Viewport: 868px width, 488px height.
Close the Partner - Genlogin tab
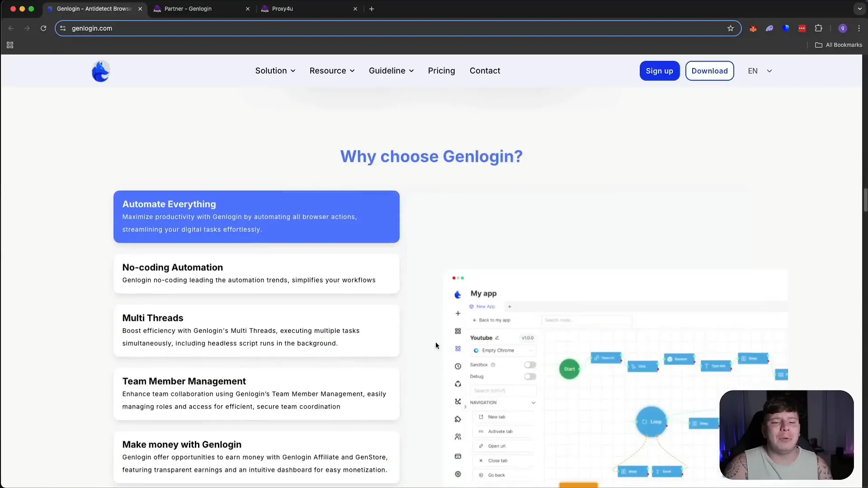(x=248, y=9)
